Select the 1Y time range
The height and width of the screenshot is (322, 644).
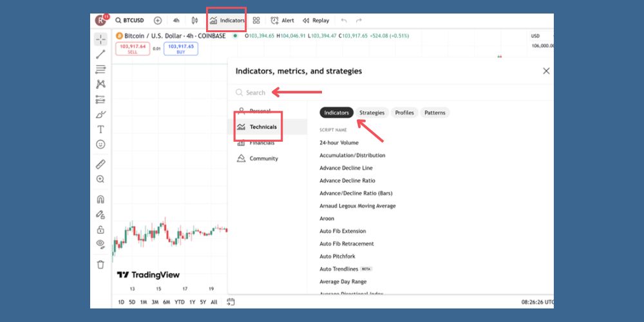pyautogui.click(x=191, y=302)
